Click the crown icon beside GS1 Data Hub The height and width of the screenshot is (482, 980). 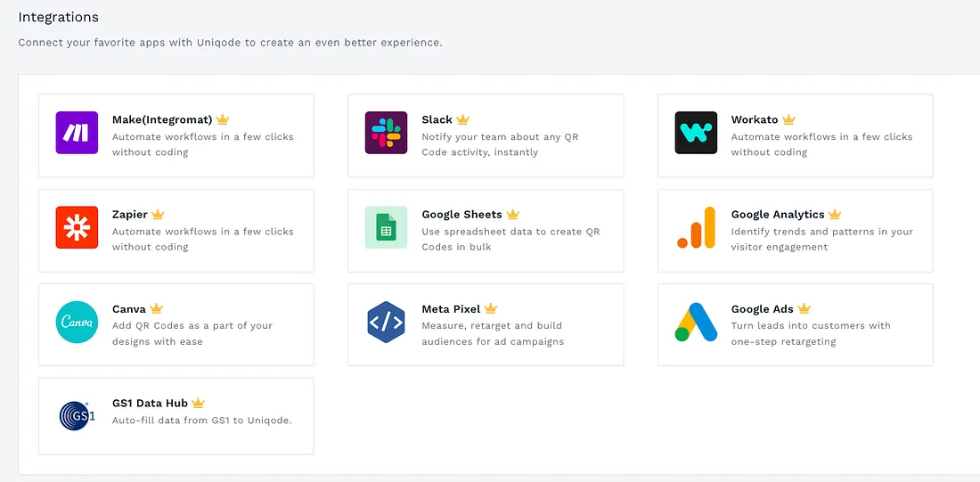tap(198, 404)
